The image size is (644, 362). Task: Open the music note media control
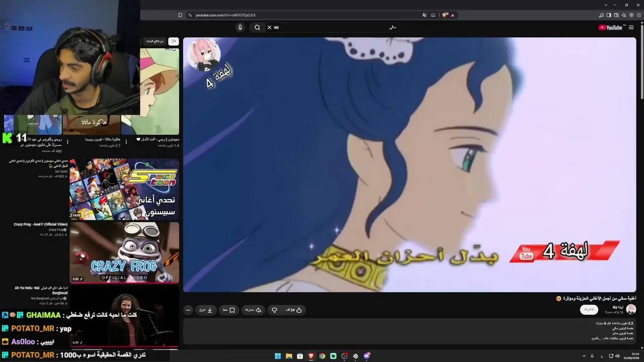pos(601,15)
